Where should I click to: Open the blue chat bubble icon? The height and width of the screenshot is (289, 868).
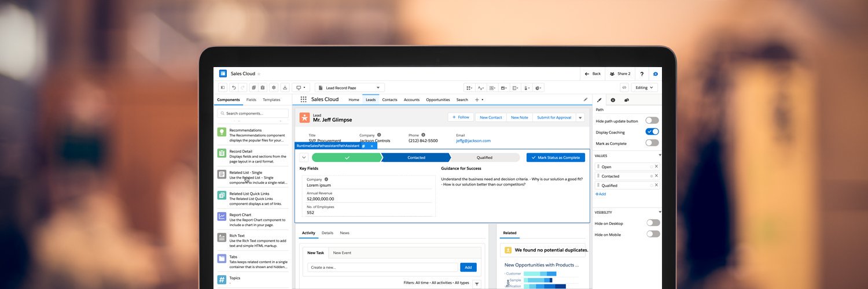[x=656, y=74]
